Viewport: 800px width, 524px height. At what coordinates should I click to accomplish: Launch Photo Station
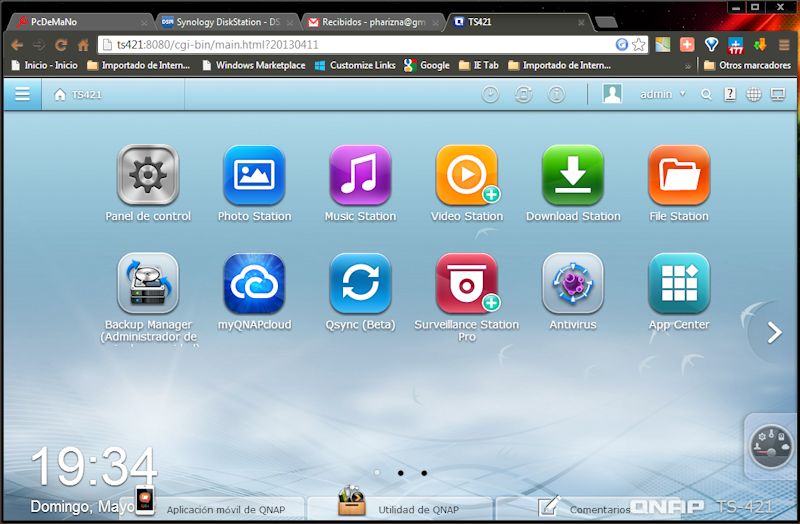(254, 175)
